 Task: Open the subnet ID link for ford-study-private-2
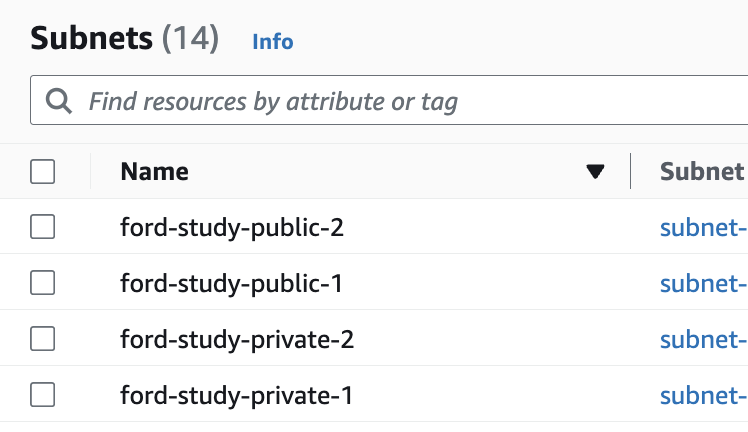click(704, 339)
